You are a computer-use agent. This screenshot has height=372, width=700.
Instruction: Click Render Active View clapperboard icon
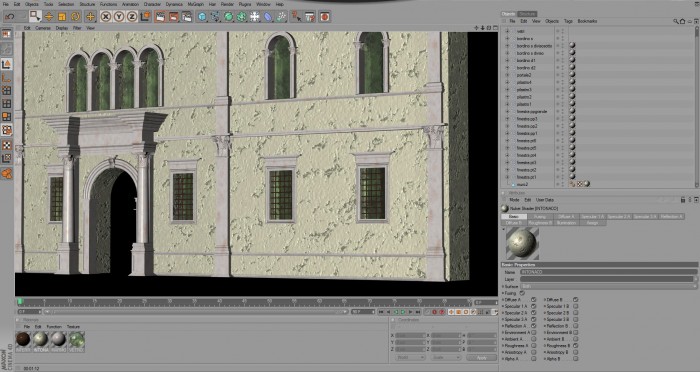click(160, 17)
